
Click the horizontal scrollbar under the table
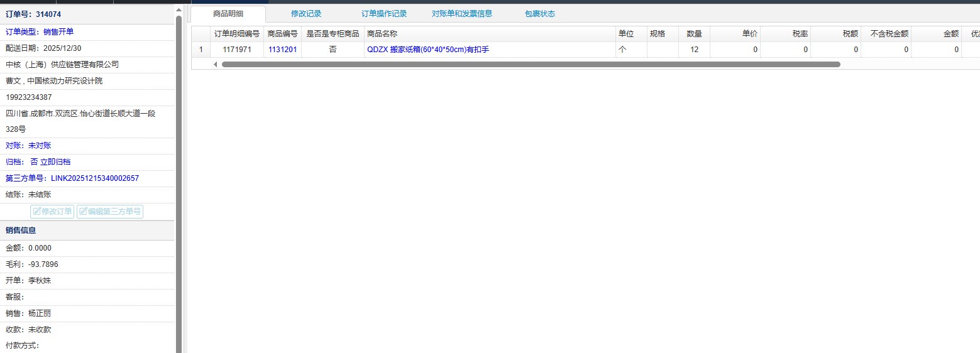531,64
